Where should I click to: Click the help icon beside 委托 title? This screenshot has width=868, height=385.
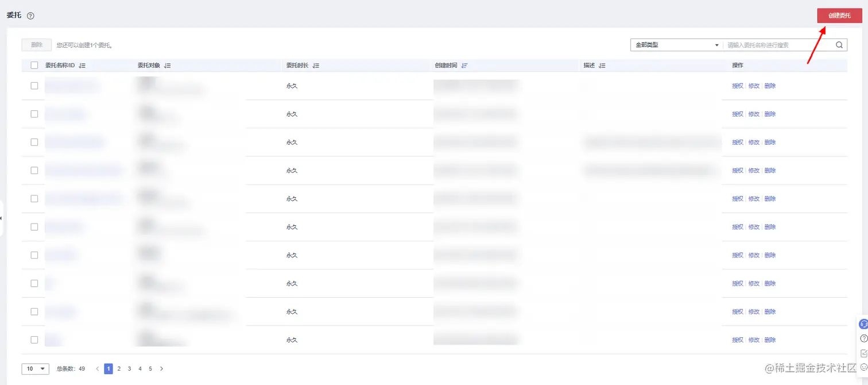[x=30, y=16]
